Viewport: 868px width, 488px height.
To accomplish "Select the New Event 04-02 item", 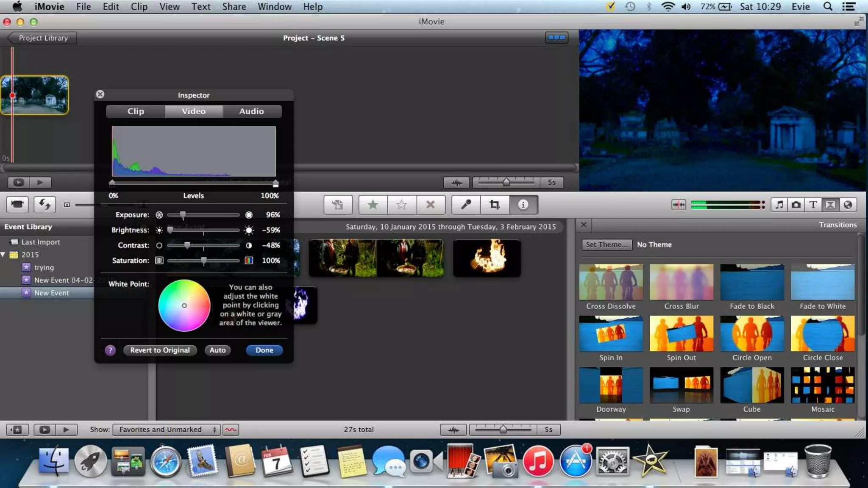I will point(64,280).
